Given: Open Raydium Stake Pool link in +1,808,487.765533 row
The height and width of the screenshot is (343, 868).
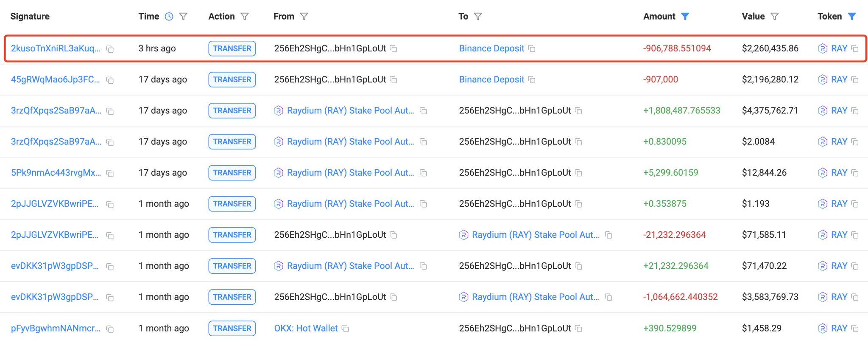Looking at the screenshot, I should (350, 110).
